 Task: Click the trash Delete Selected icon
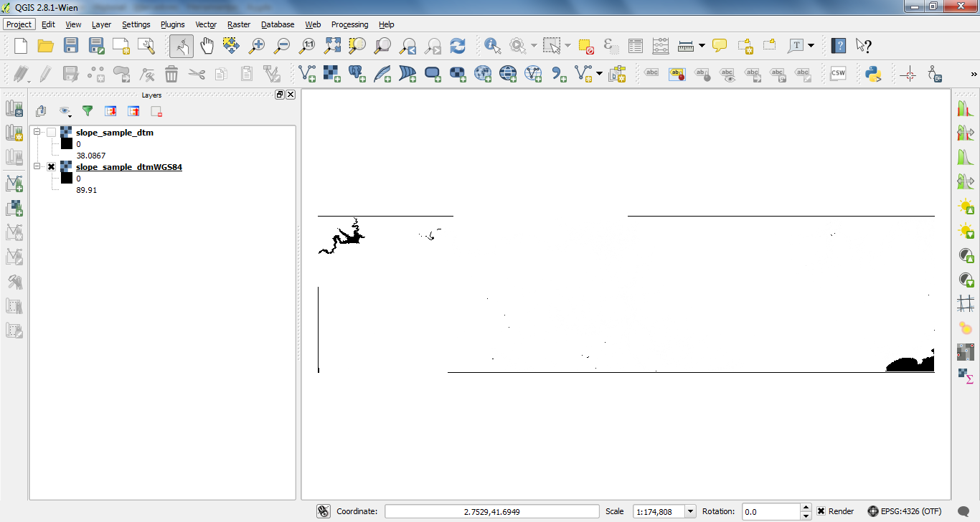[171, 73]
